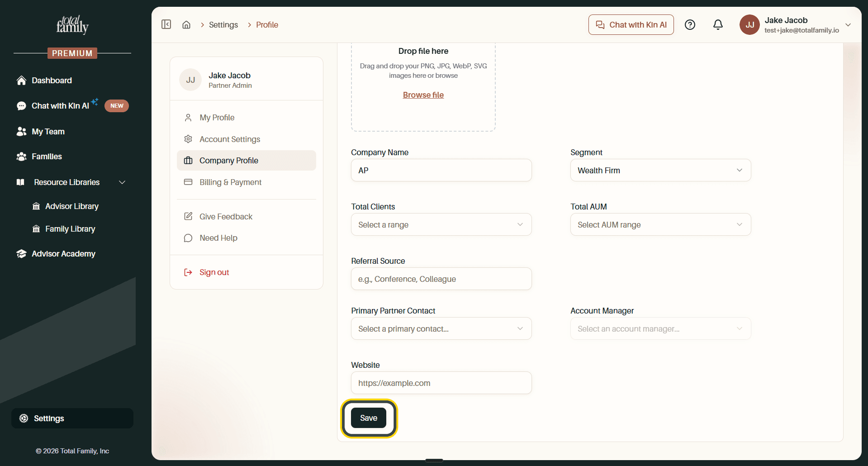The height and width of the screenshot is (466, 868).
Task: Click the Give Feedback pencil icon
Action: coord(188,216)
